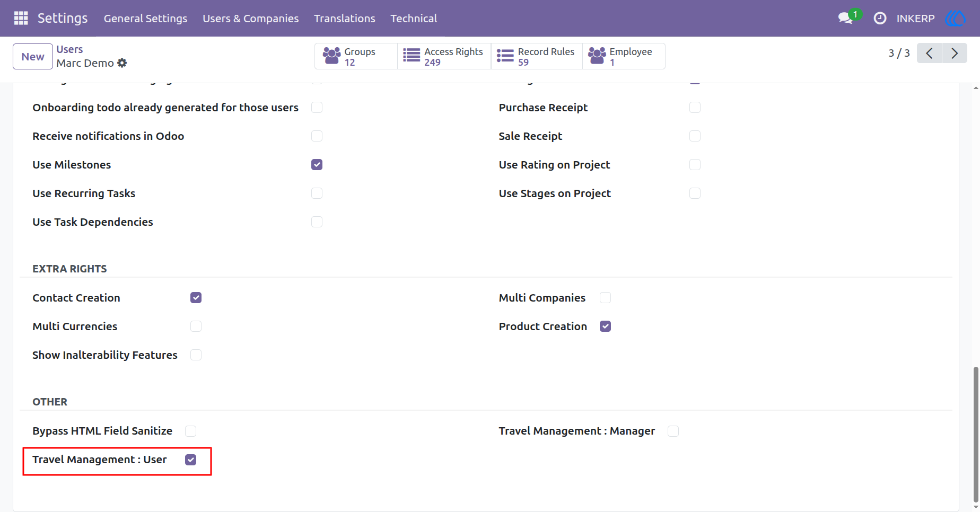Click the 3 / 3 pager counter

click(899, 53)
